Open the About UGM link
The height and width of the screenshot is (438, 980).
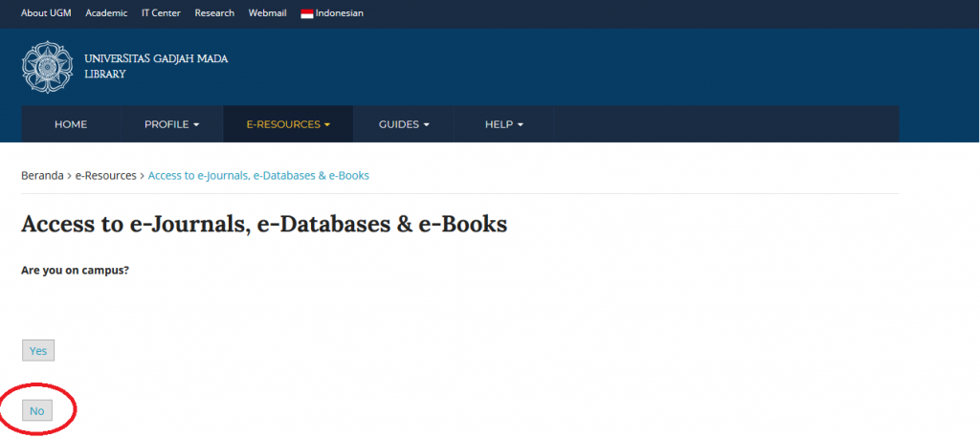point(46,13)
